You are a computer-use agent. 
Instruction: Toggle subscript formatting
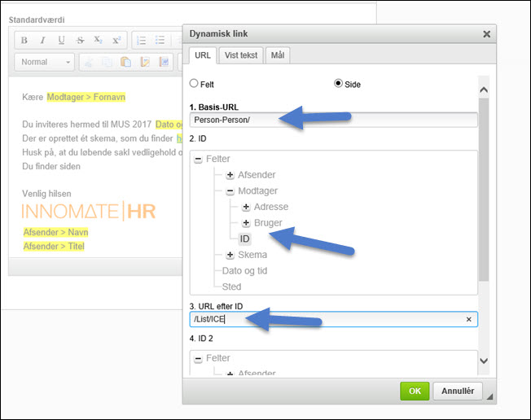click(x=98, y=40)
